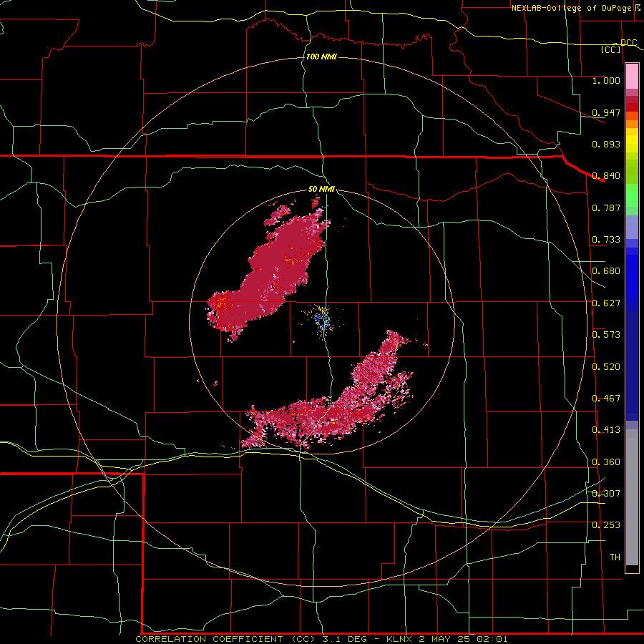Click the TH threshold label on scale
644x644 pixels.
pos(615,557)
